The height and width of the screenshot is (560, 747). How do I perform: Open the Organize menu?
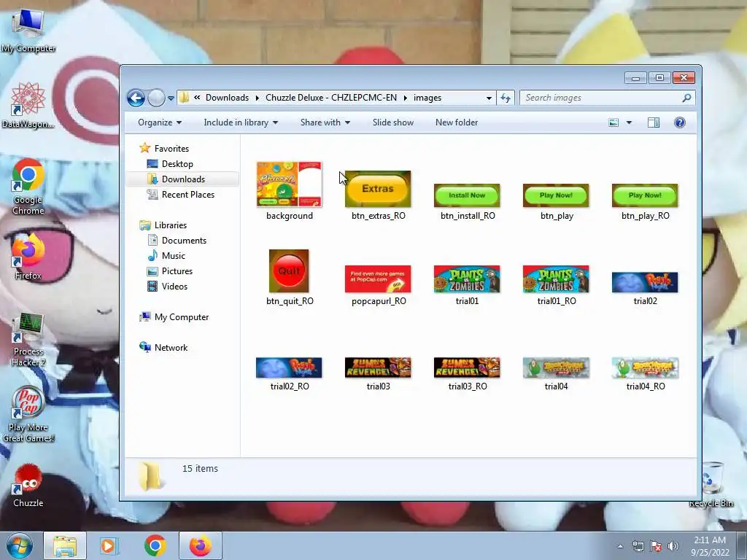tap(160, 122)
